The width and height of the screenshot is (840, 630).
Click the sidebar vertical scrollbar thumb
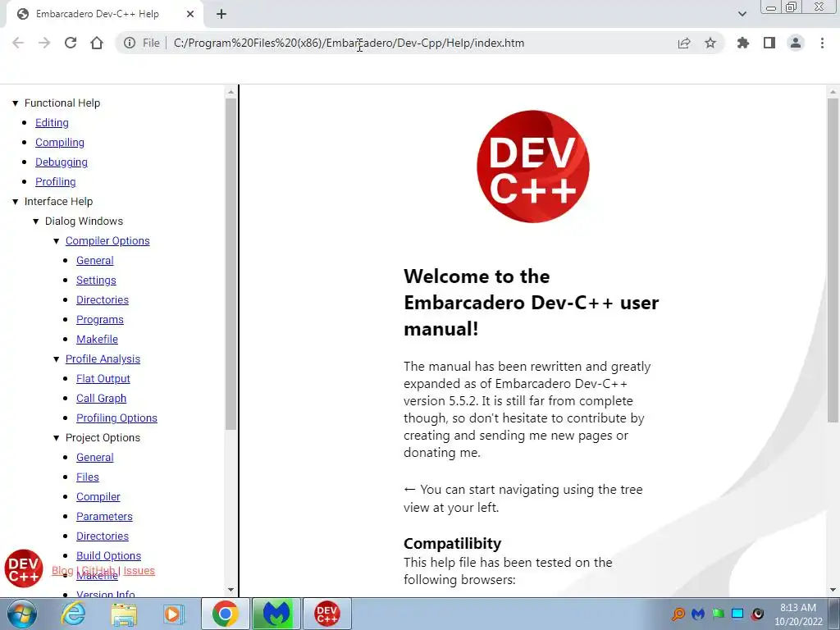[231, 264]
